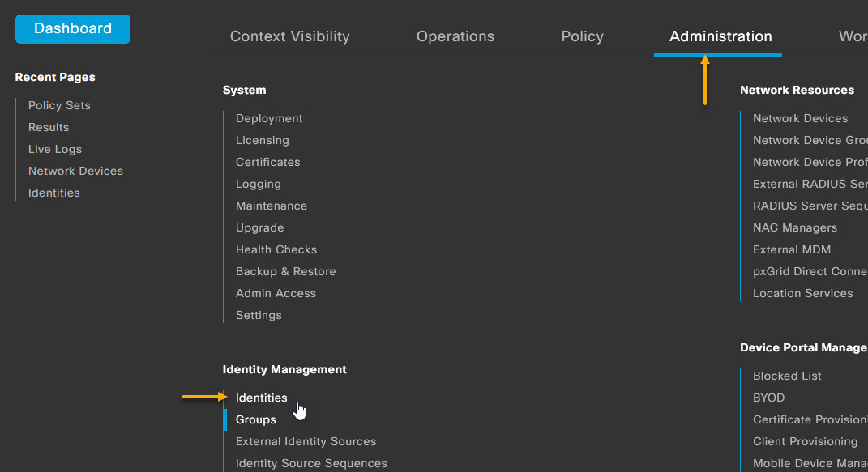Open External RADIUS Servers
Image resolution: width=868 pixels, height=472 pixels.
(810, 184)
